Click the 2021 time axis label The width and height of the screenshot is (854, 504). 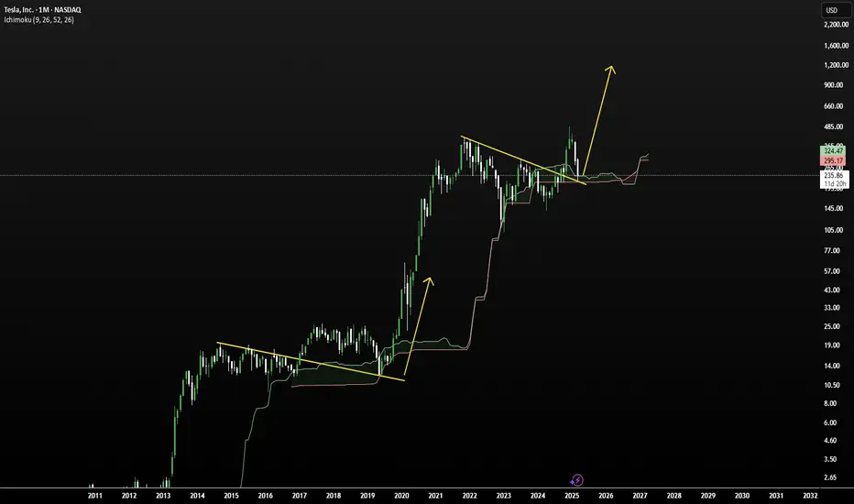[435, 496]
